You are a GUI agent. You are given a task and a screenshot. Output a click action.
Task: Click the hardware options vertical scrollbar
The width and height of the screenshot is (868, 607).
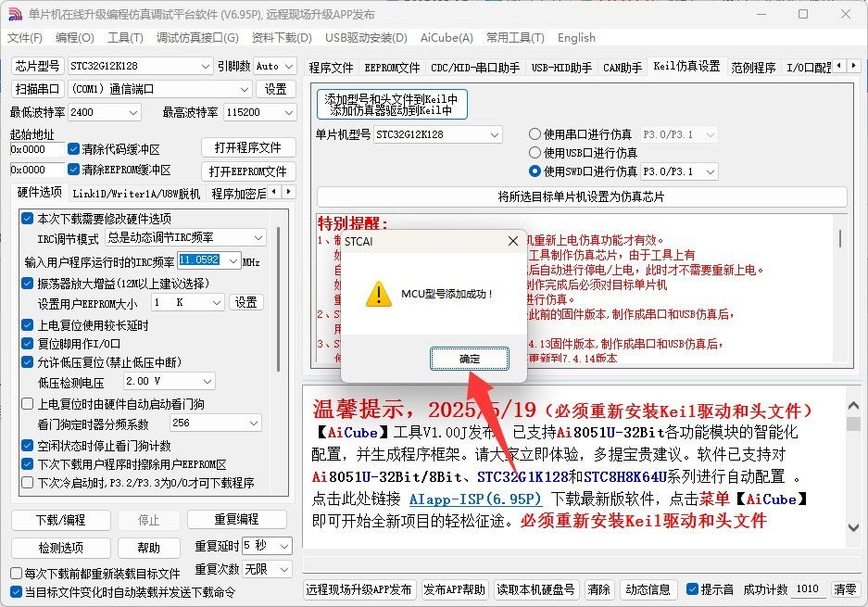(279, 299)
